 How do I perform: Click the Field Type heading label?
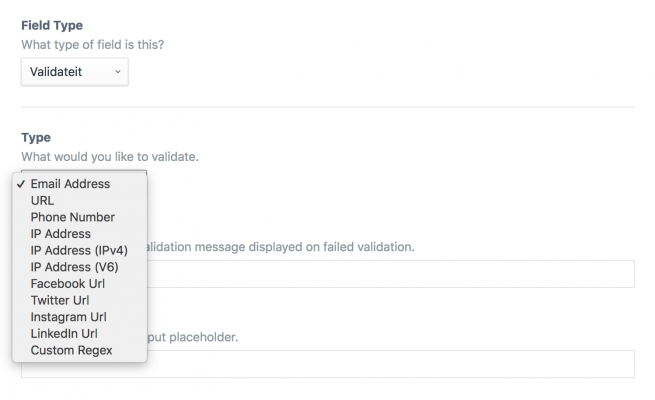coord(52,25)
